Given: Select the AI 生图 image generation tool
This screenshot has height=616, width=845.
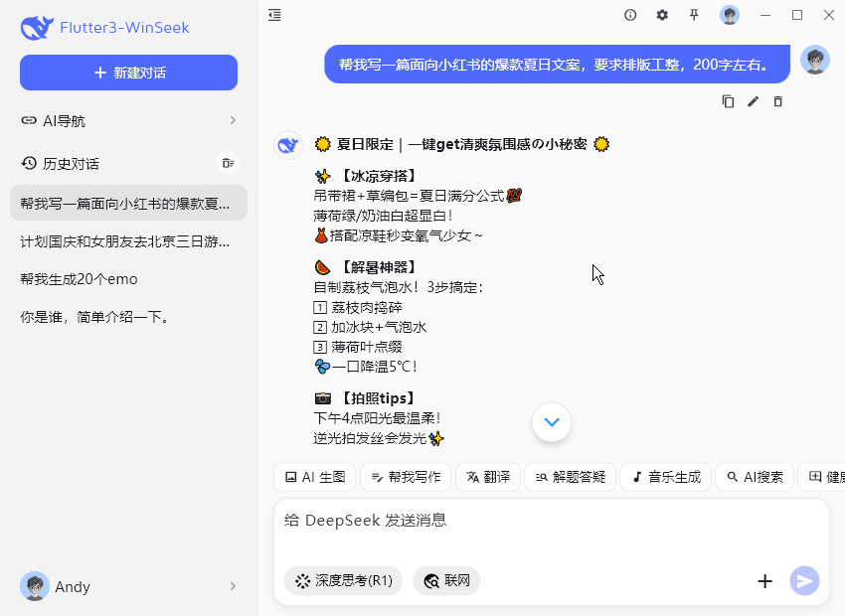Looking at the screenshot, I should pyautogui.click(x=314, y=477).
